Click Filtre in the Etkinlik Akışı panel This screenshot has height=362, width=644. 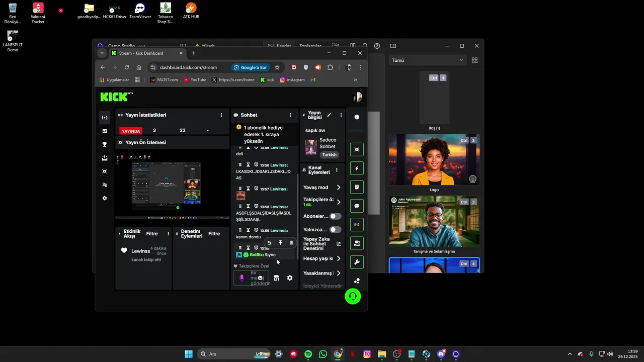coord(152,234)
